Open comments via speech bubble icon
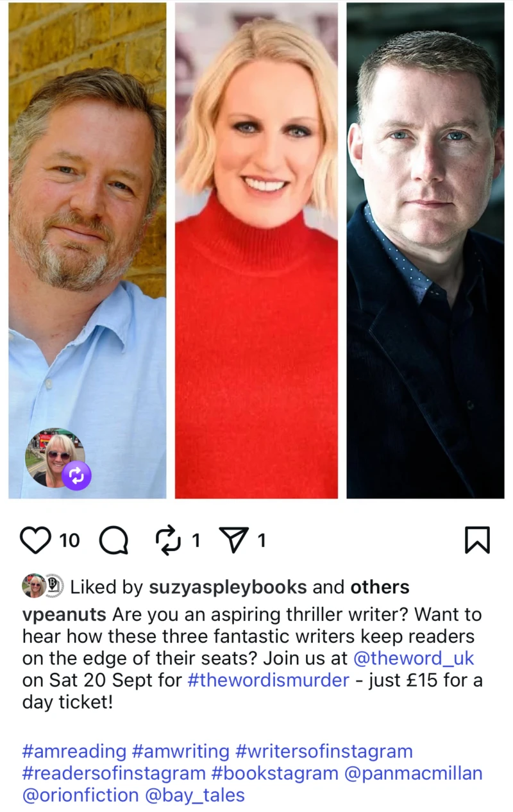513x812 pixels. click(x=114, y=541)
